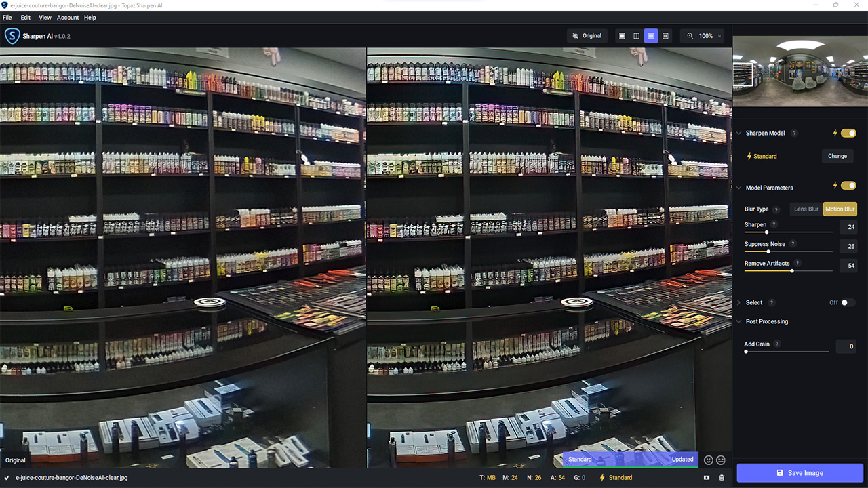
Task: Click the Updated preview label bar
Action: (630, 459)
